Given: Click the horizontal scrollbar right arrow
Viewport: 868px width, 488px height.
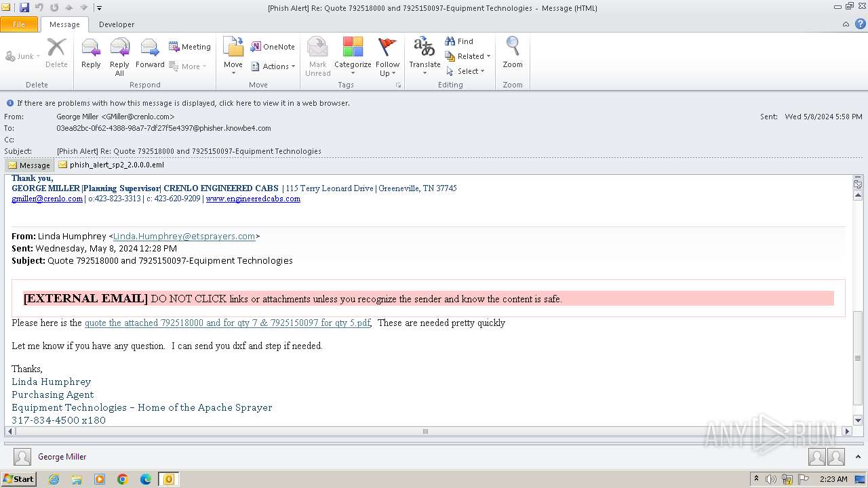Looking at the screenshot, I should click(847, 431).
